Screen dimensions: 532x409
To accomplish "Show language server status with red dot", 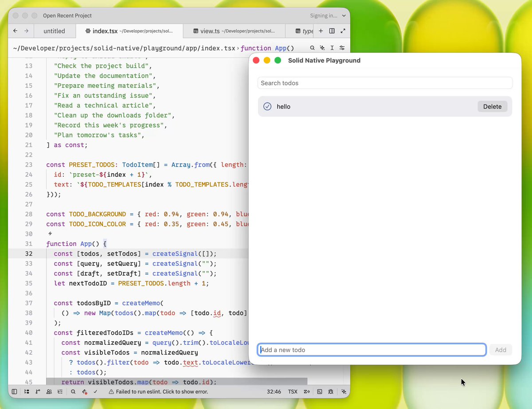I will pyautogui.click(x=84, y=392).
